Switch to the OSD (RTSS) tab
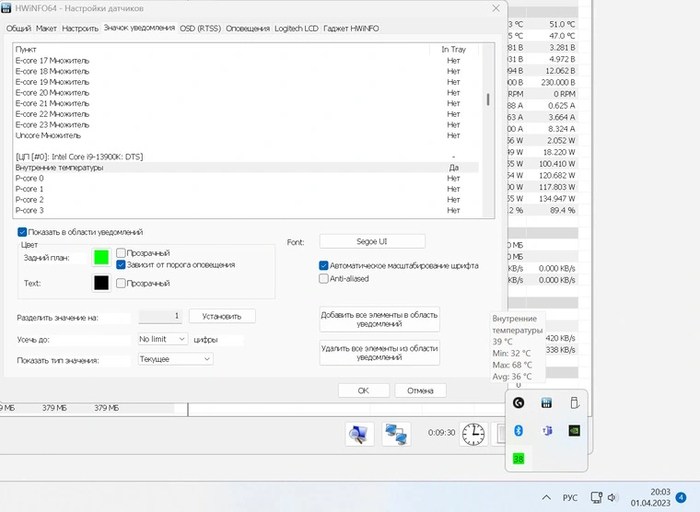The image size is (700, 512). coord(200,29)
